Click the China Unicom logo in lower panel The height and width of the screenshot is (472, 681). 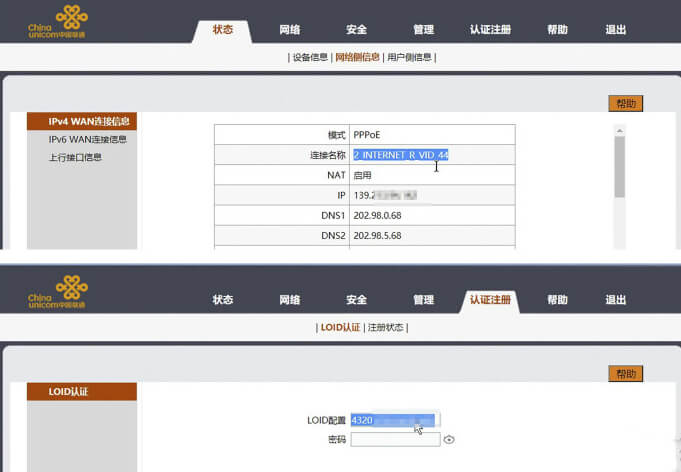coord(58,291)
